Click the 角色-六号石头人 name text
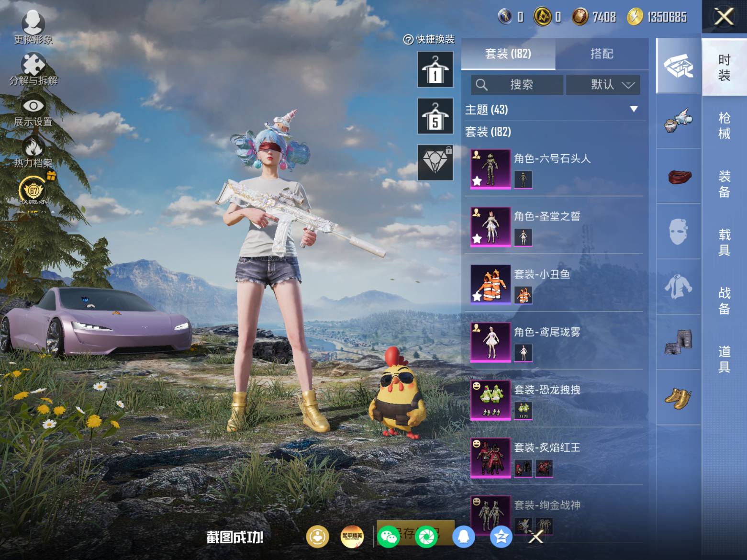Viewport: 747px width, 560px height. tap(552, 158)
